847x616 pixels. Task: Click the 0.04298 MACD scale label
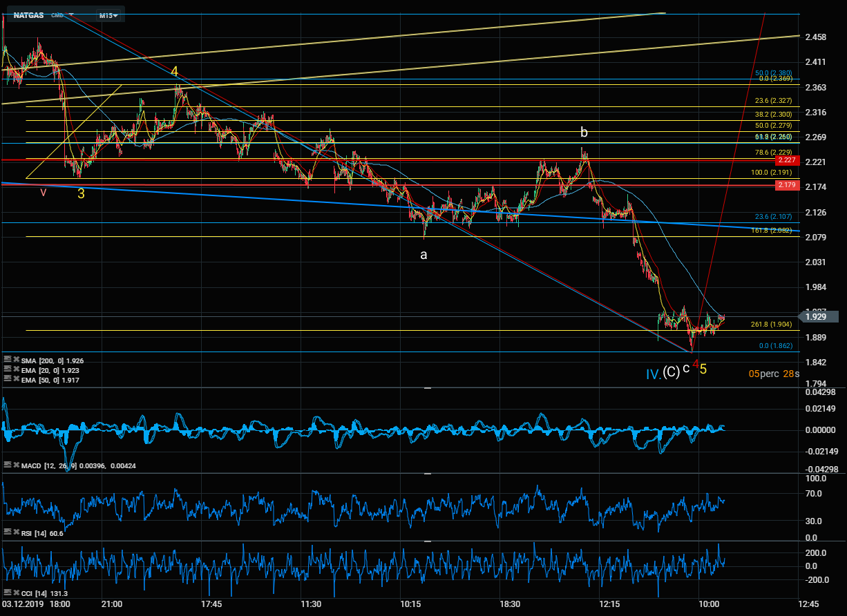pyautogui.click(x=819, y=392)
